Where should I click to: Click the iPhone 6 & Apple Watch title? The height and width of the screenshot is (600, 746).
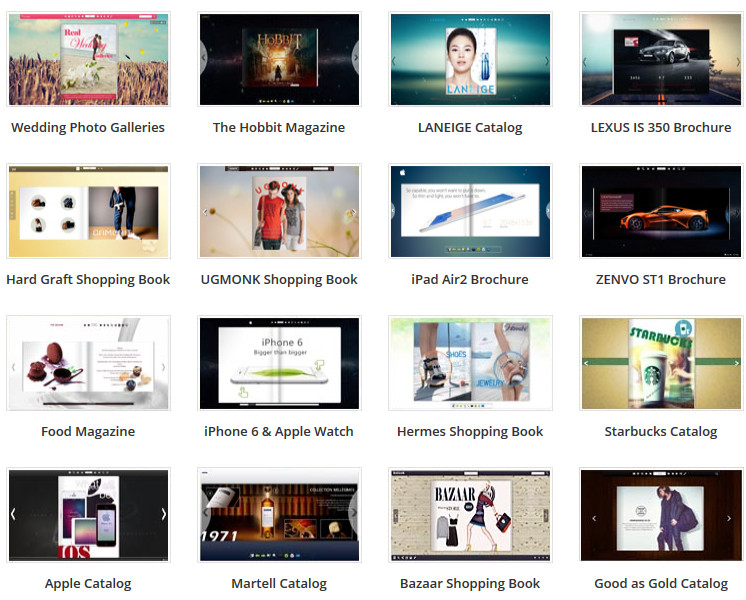coord(279,432)
